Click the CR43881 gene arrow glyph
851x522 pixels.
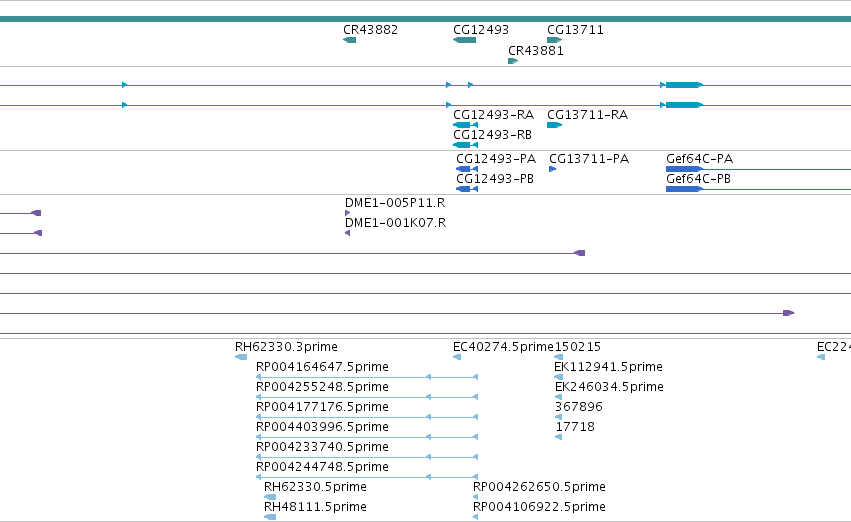point(513,61)
